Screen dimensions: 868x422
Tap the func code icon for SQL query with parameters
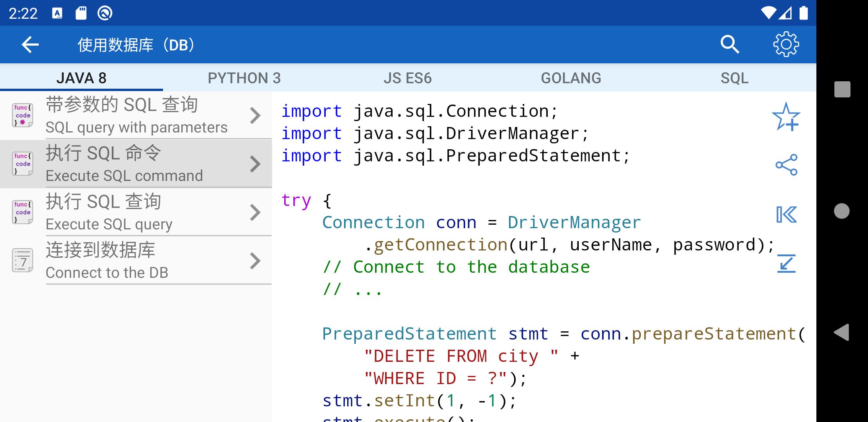[22, 115]
